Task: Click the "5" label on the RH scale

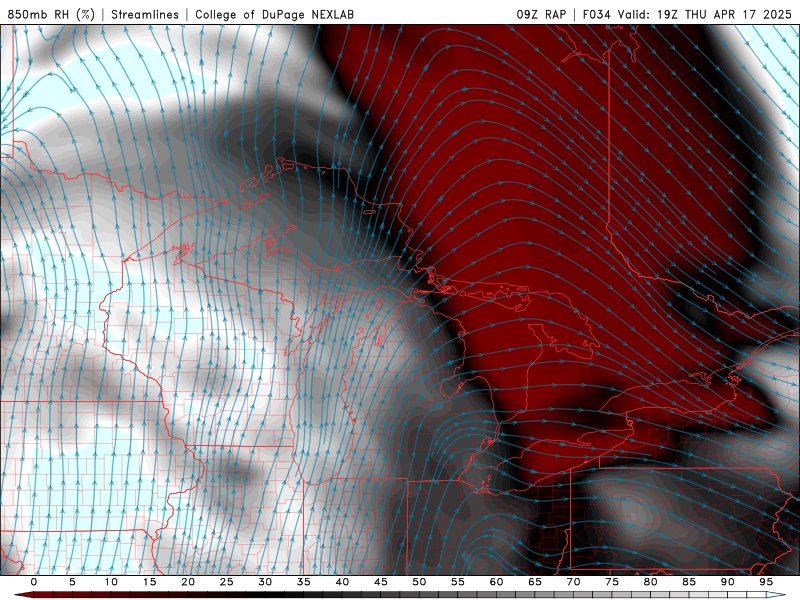Action: coord(72,582)
